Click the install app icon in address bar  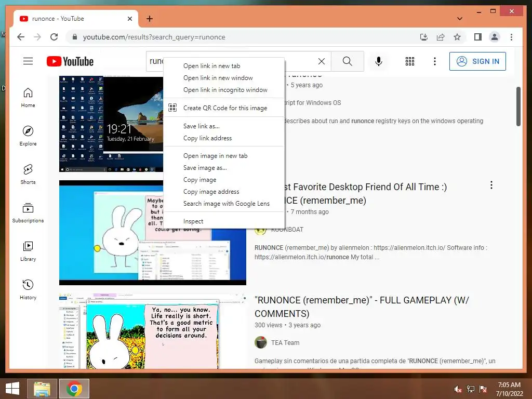point(424,37)
